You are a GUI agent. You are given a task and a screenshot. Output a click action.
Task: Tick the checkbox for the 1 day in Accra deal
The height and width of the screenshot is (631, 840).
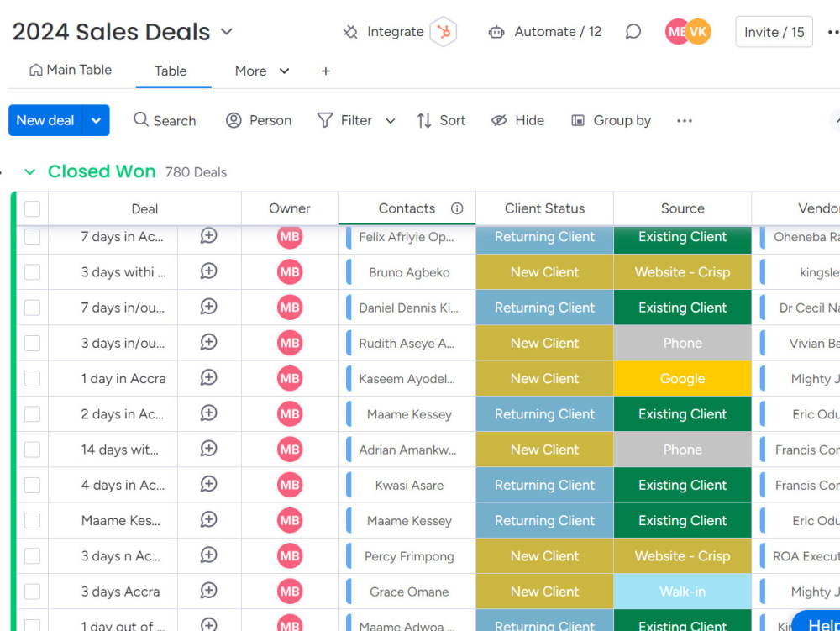(x=32, y=379)
